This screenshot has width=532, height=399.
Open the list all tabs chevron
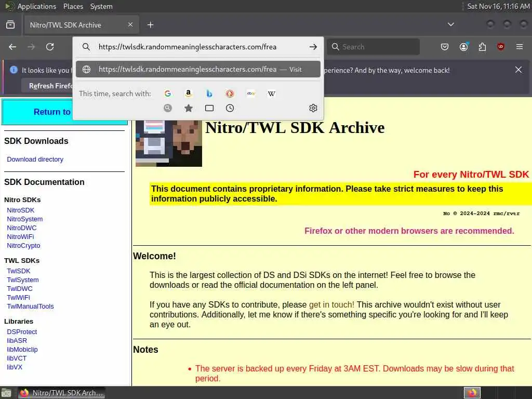[x=451, y=24]
